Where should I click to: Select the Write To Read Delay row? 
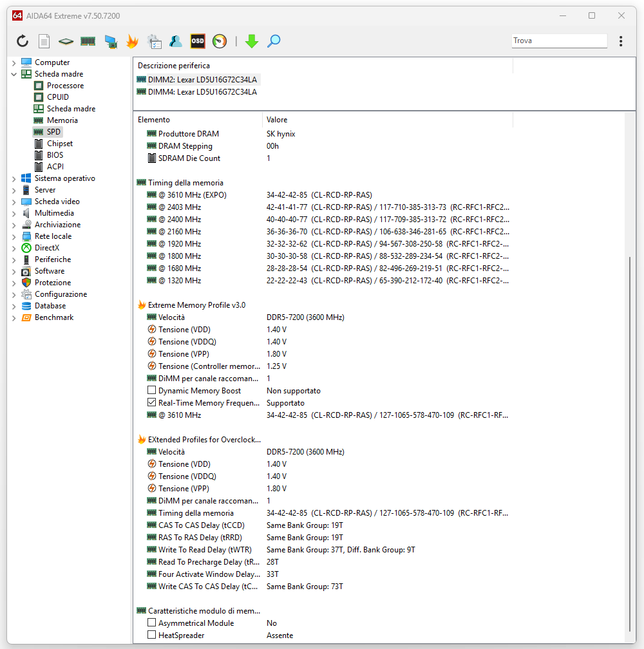pos(324,550)
